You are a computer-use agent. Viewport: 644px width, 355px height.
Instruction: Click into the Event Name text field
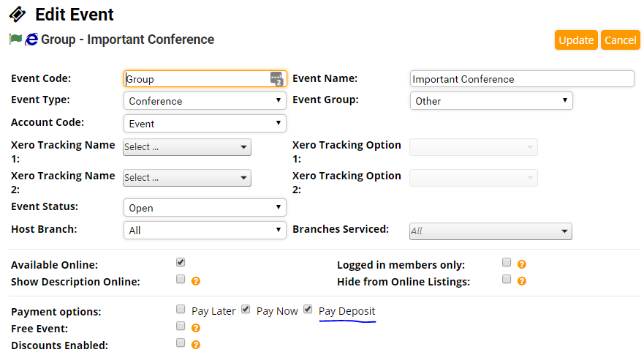521,79
